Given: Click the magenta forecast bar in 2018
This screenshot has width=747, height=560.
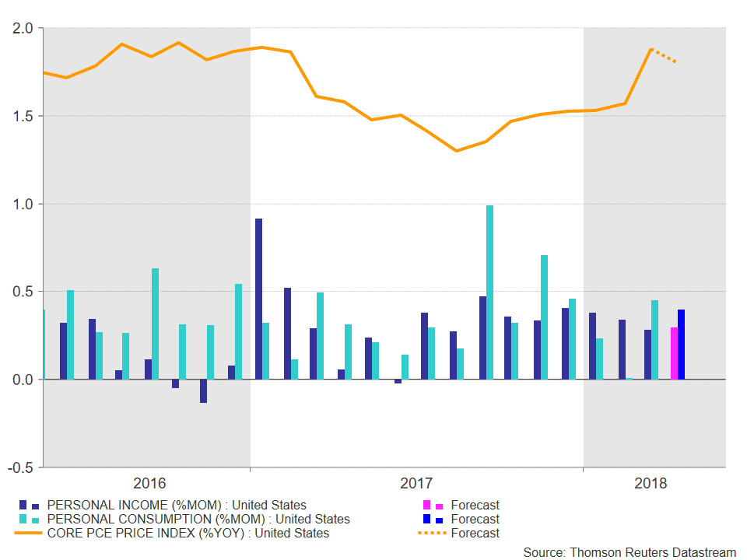Looking at the screenshot, I should pos(674,353).
